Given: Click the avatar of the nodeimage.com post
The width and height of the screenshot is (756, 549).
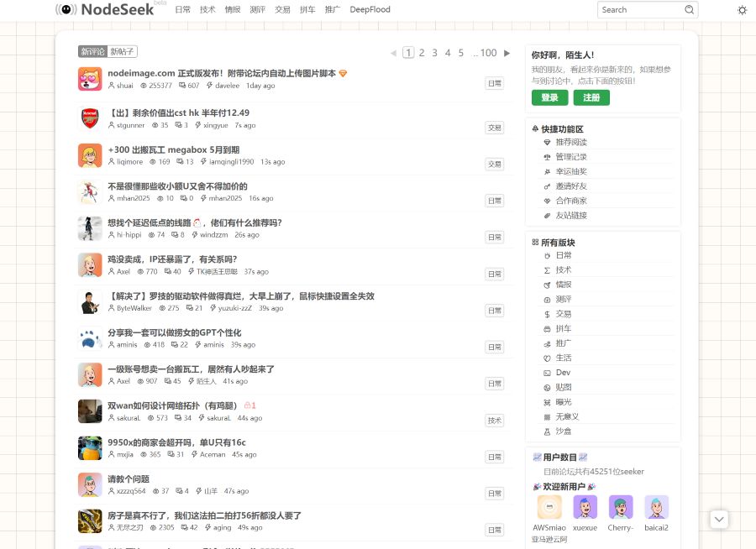Looking at the screenshot, I should [90, 79].
